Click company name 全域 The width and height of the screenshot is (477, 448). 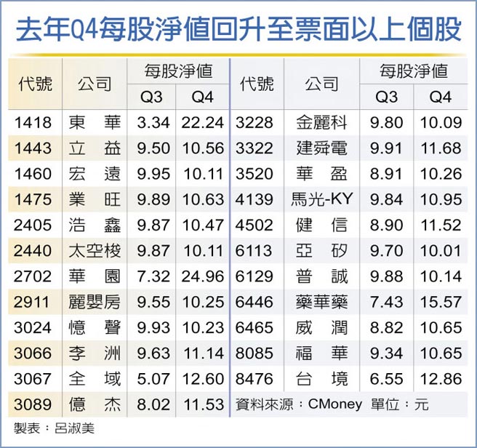click(95, 379)
